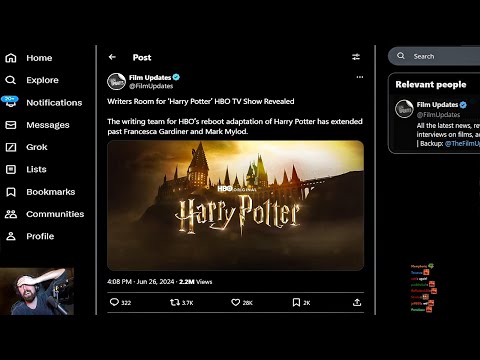This screenshot has height=360, width=480.
Task: Bookmark the post with the 2K bookmark icon
Action: [x=296, y=302]
